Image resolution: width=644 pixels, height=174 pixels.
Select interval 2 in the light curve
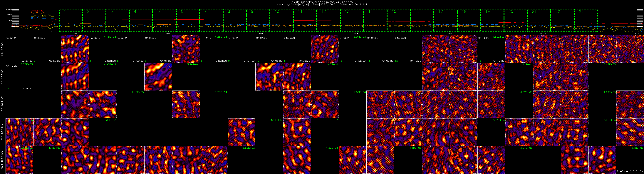tap(94, 21)
